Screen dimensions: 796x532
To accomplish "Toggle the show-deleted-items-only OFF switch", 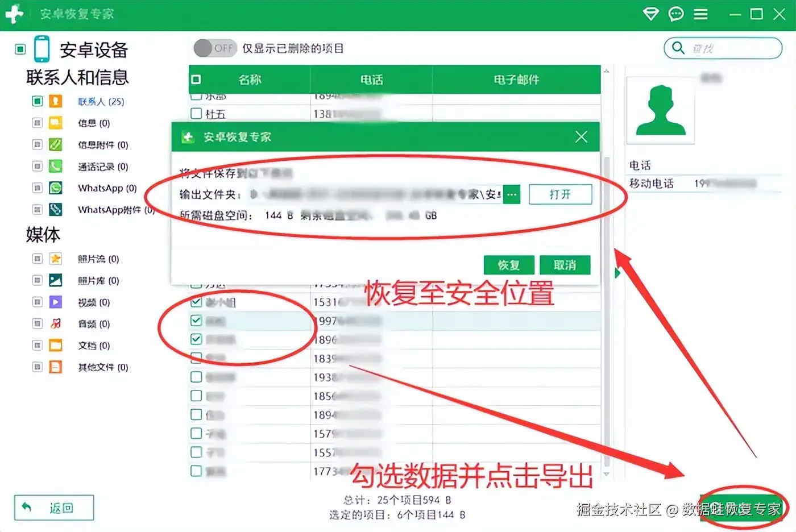I will pos(214,48).
